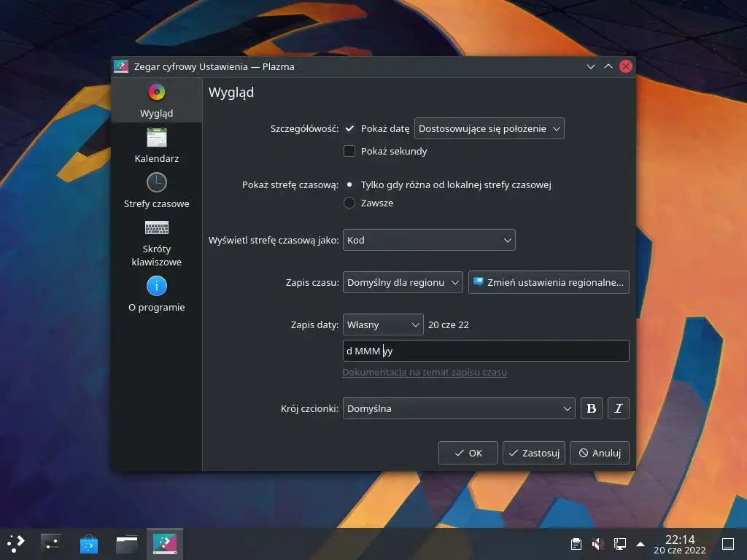Screen dimensions: 747x560
Task: Click the Anuluj button
Action: (600, 453)
